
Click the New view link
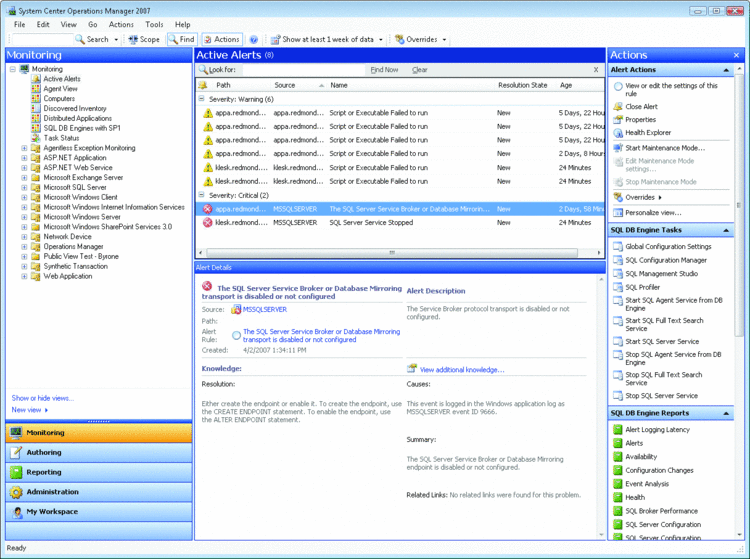pyautogui.click(x=26, y=410)
